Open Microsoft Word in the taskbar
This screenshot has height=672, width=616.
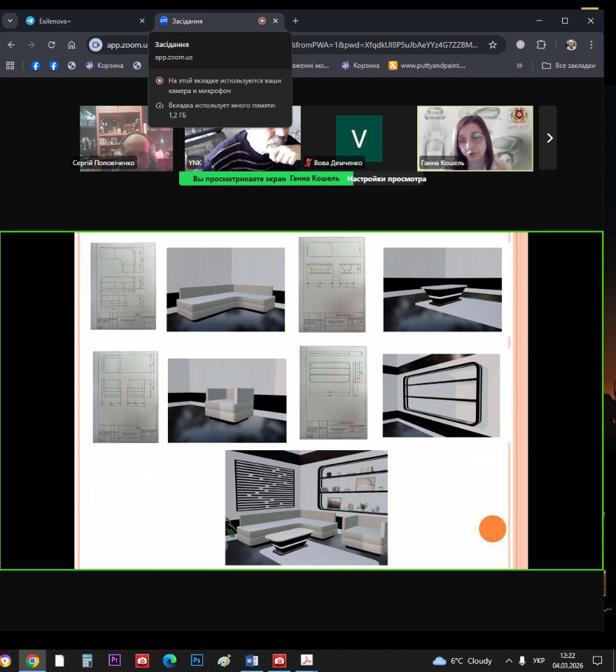click(252, 660)
